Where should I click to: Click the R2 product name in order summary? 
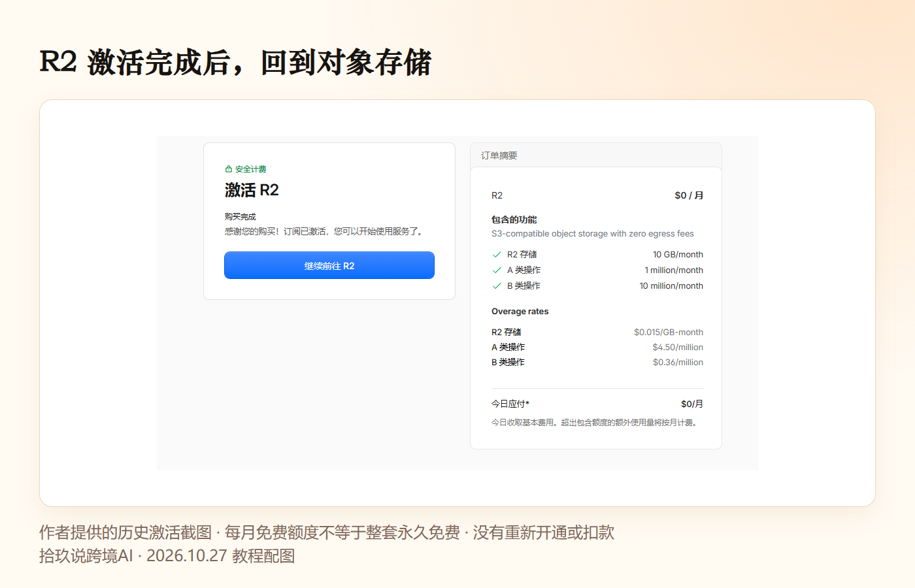(x=497, y=196)
